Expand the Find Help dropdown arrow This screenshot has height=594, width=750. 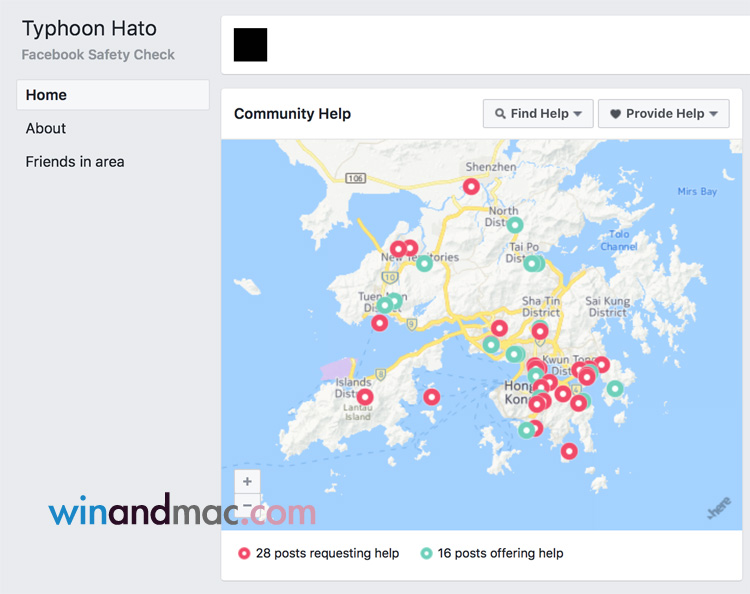[578, 114]
